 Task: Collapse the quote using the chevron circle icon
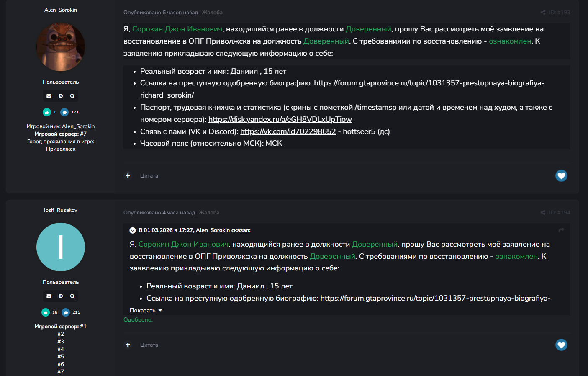[133, 230]
